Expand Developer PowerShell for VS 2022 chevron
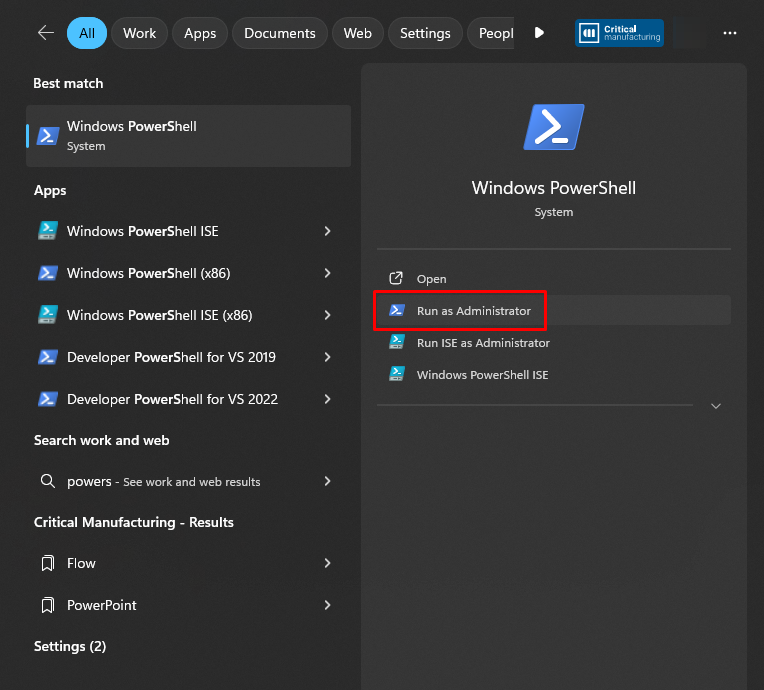 327,399
